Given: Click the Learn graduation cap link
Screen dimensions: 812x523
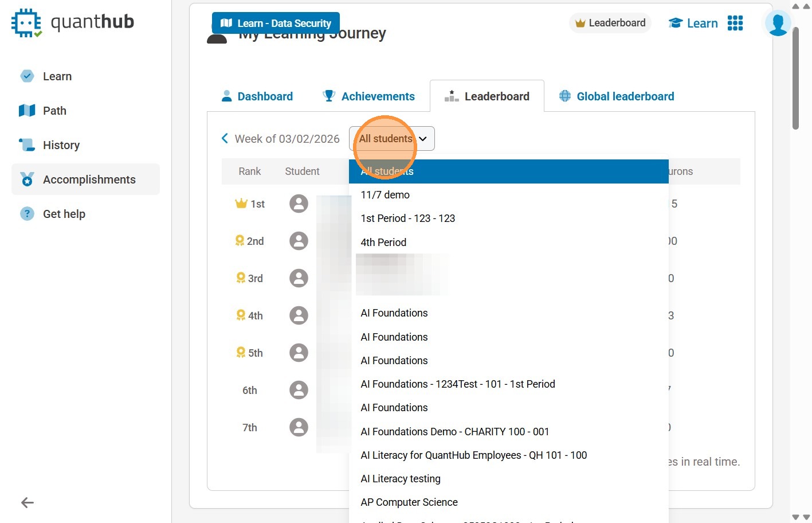Looking at the screenshot, I should point(693,23).
